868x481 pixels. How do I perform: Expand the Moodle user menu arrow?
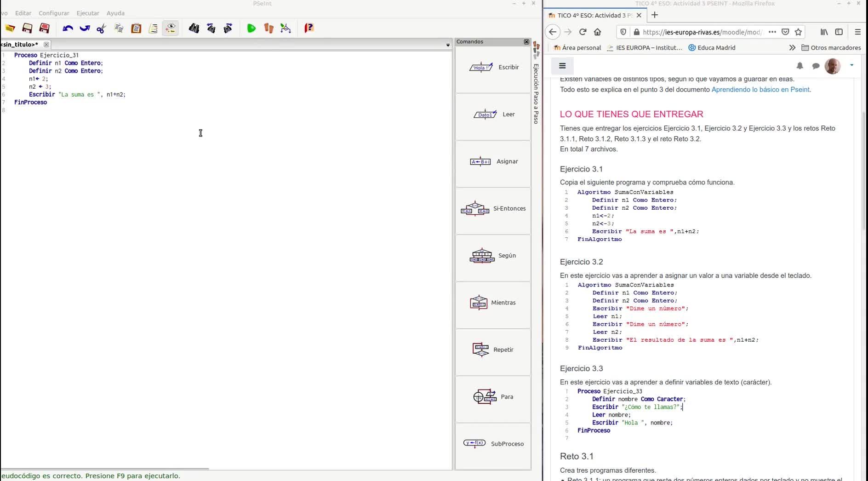tap(851, 65)
